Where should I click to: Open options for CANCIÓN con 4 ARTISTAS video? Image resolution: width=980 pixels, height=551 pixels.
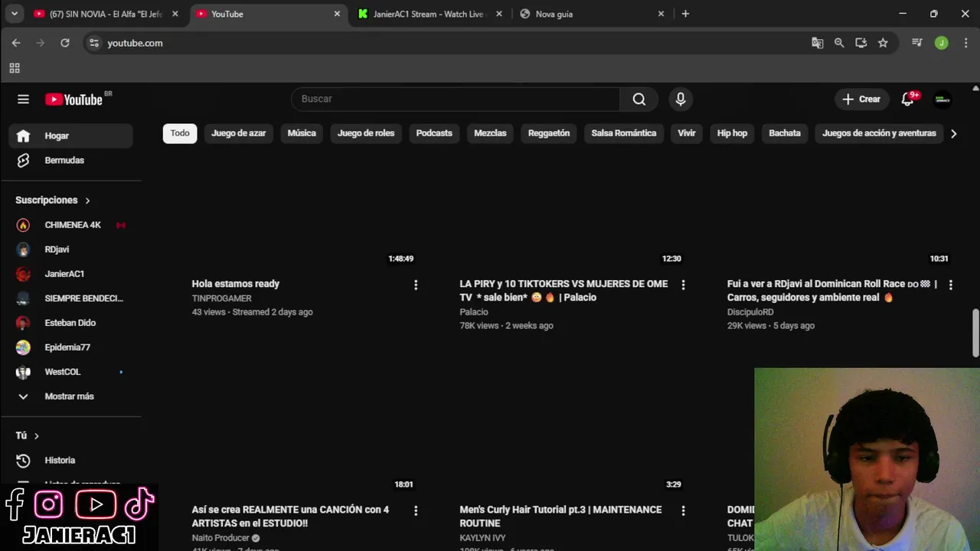[x=416, y=510]
